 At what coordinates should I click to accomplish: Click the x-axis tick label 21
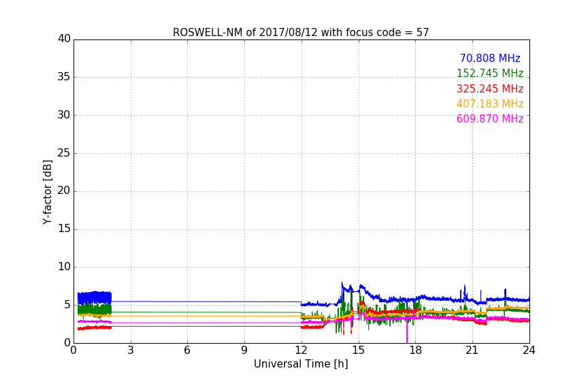coord(472,350)
